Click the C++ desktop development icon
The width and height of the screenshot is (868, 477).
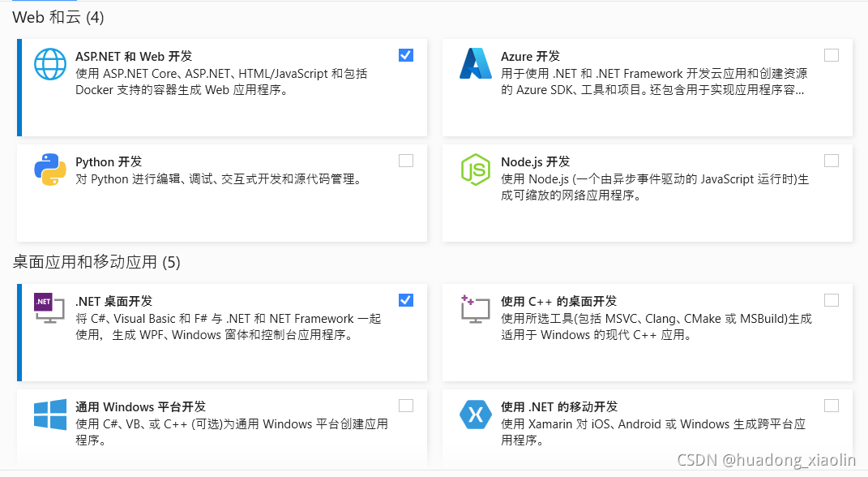tap(476, 308)
